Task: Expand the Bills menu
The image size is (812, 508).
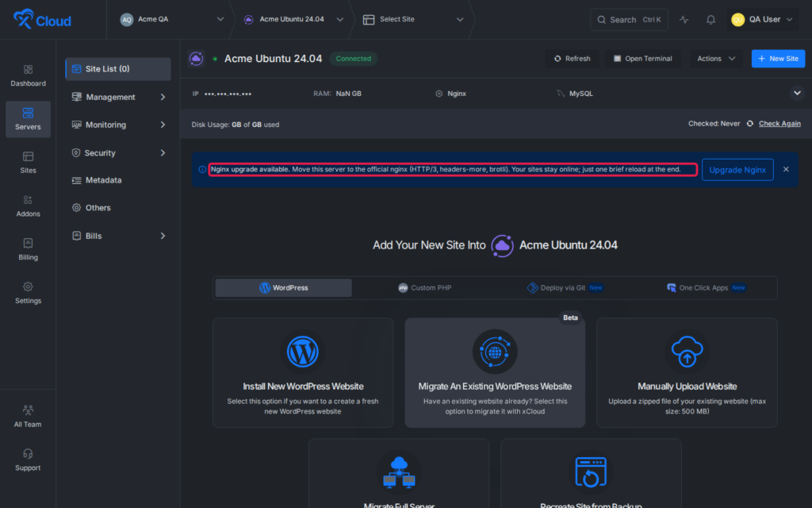Action: (118, 236)
